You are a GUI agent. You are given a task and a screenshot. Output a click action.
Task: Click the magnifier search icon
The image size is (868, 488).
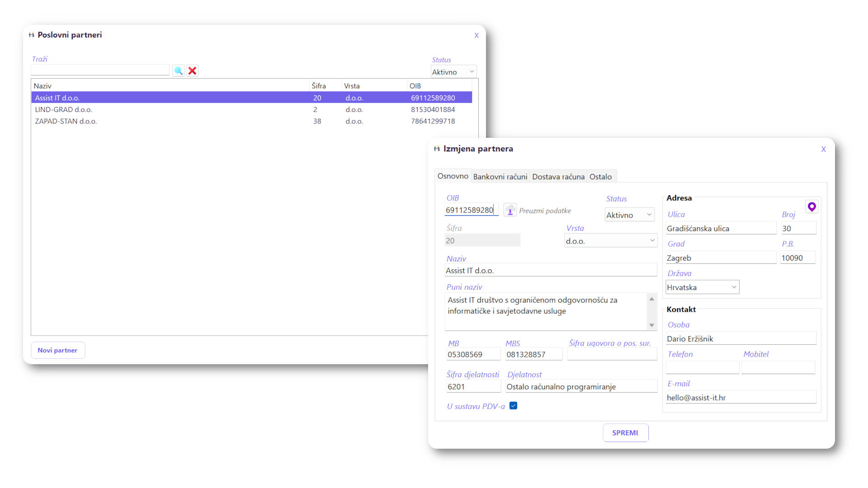[x=179, y=71]
